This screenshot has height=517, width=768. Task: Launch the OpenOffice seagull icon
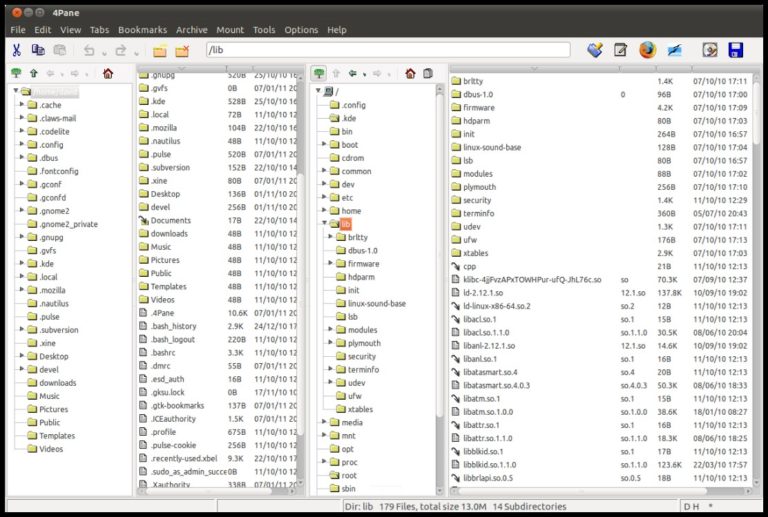tap(674, 50)
